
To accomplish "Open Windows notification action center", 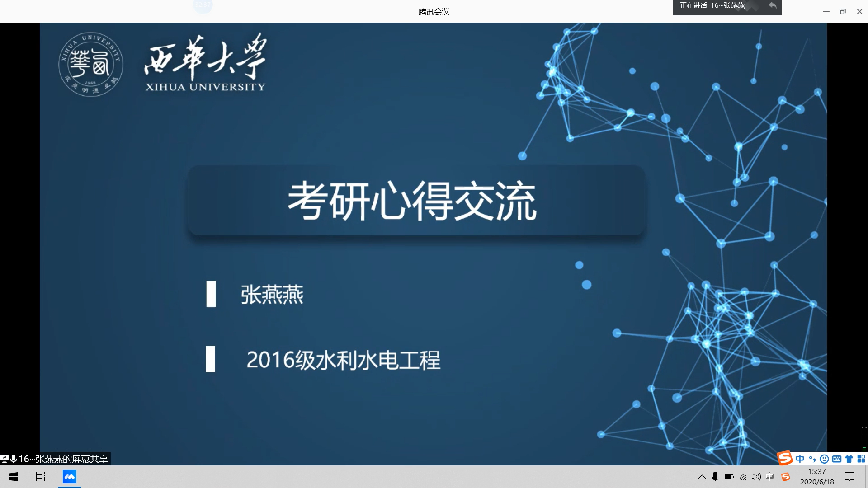I will click(849, 477).
